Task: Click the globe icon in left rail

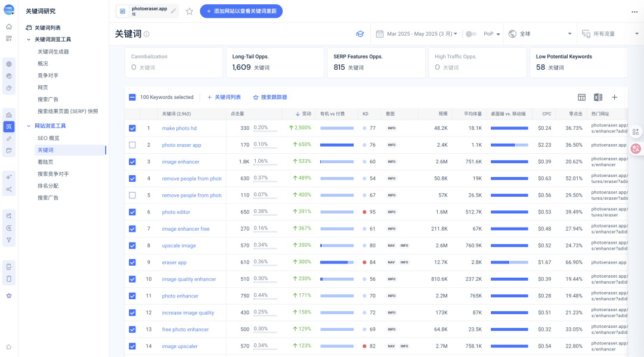Action: coord(8,64)
